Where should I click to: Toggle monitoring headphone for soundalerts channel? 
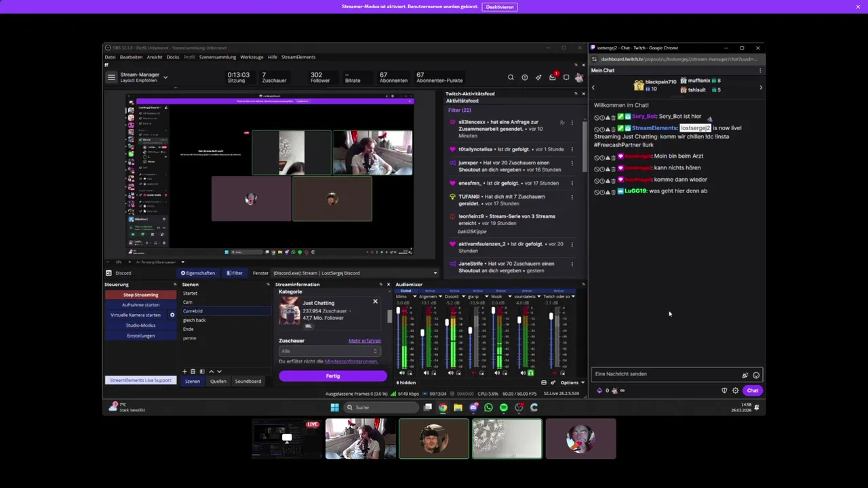coord(531,373)
